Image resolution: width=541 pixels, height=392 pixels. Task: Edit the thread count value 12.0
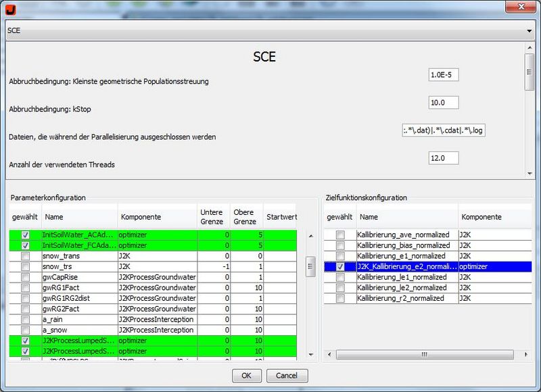[443, 158]
